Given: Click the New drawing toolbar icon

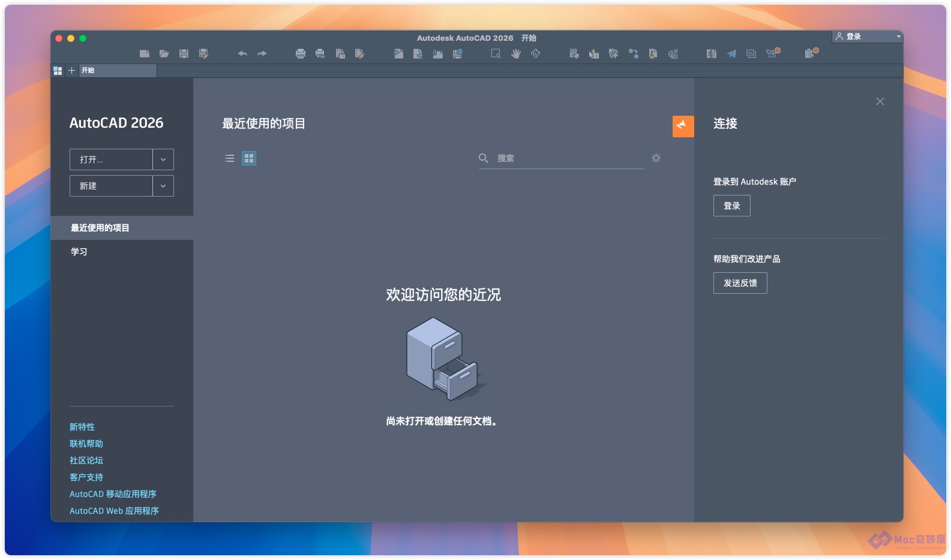Looking at the screenshot, I should 145,53.
